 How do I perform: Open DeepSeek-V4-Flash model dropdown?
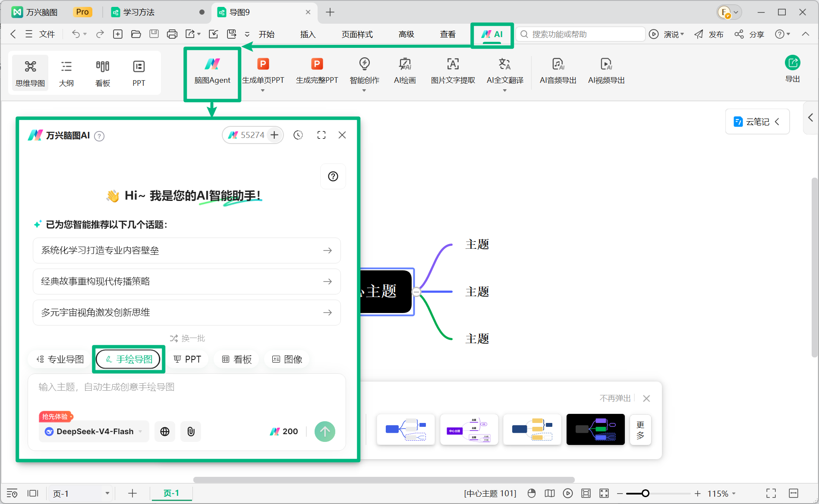coord(94,432)
